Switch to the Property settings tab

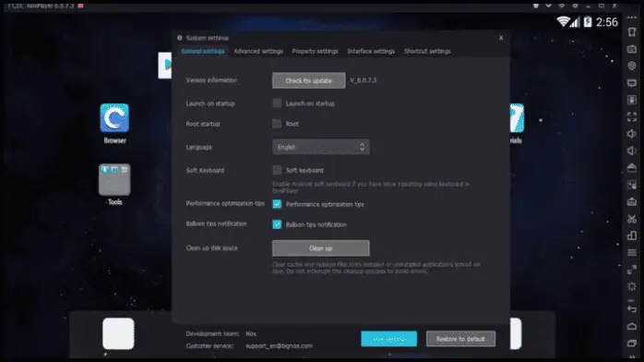tap(315, 51)
